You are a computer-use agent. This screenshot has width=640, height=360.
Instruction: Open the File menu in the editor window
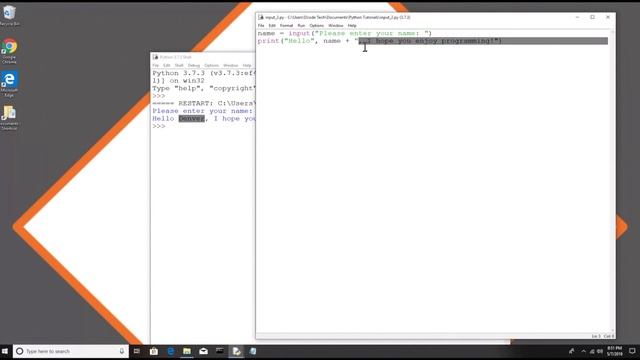pos(261,25)
